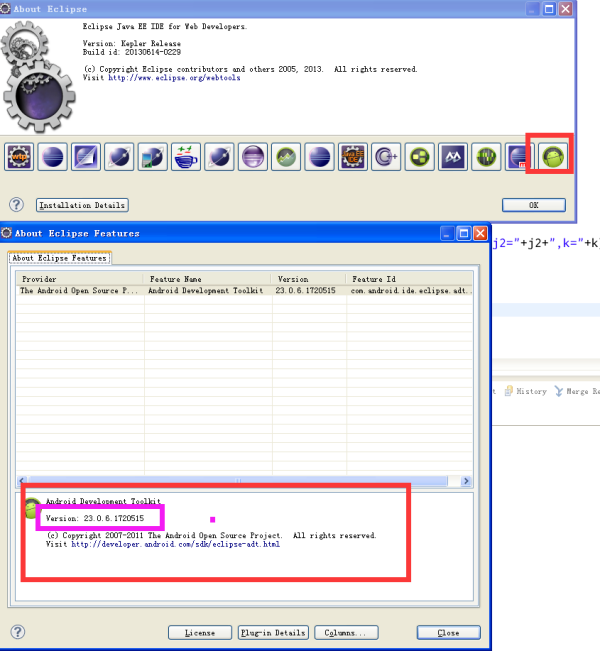Sort by the Feature Id column header
This screenshot has width=600, height=651.
click(x=409, y=279)
